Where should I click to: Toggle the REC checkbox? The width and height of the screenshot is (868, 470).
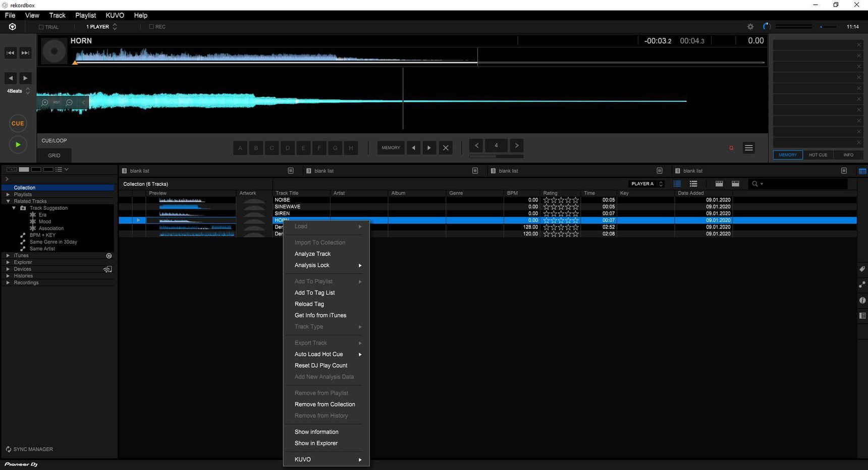(x=151, y=27)
